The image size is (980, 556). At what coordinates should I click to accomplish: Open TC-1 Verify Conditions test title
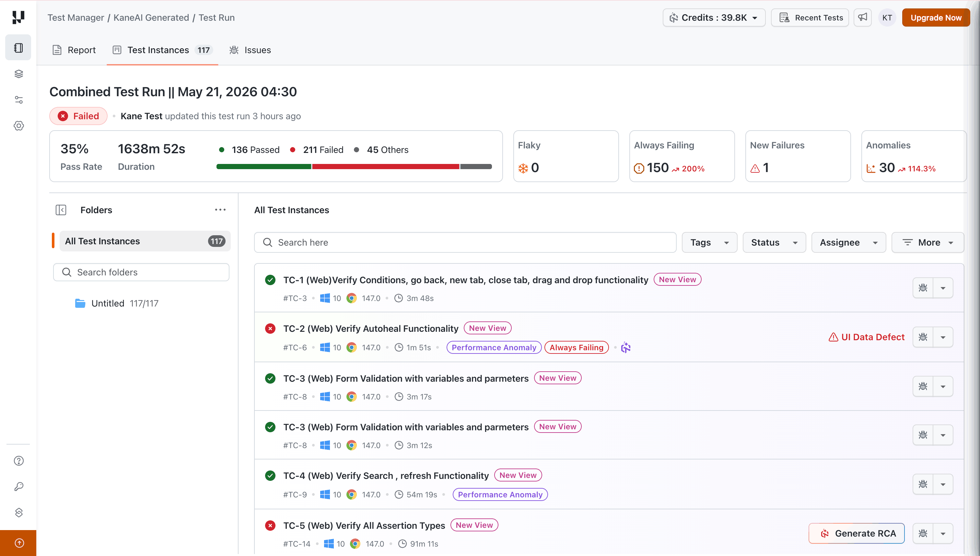[x=466, y=280]
